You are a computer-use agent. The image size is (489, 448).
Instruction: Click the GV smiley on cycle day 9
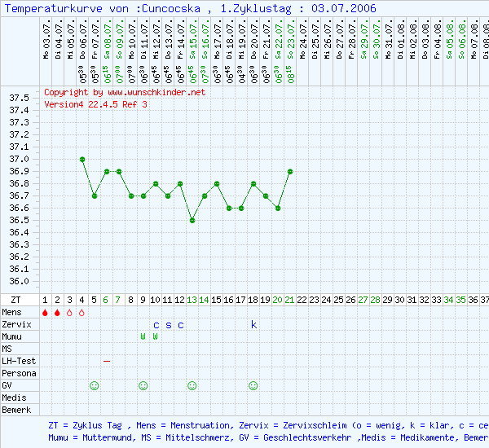pyautogui.click(x=143, y=385)
